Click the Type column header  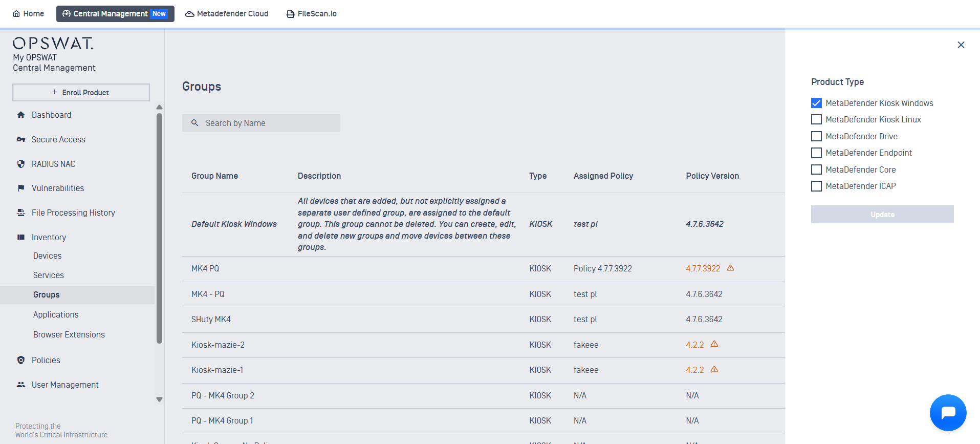coord(538,176)
